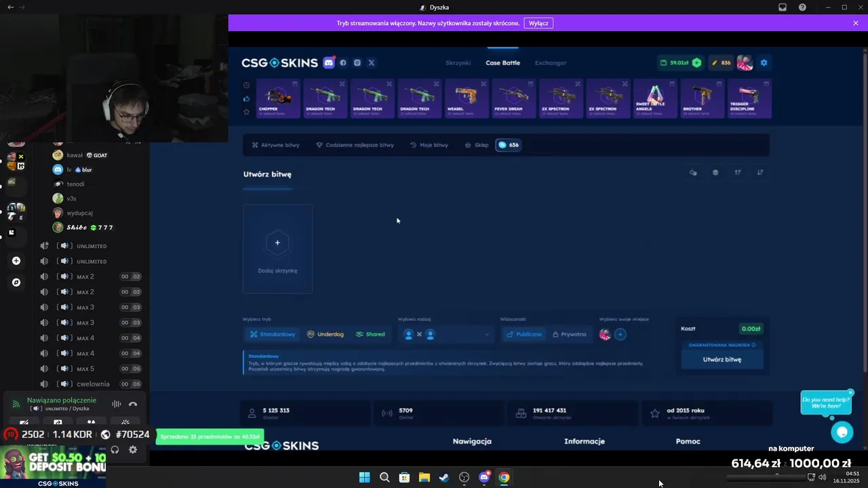Expand the battle type dropdown

445,334
